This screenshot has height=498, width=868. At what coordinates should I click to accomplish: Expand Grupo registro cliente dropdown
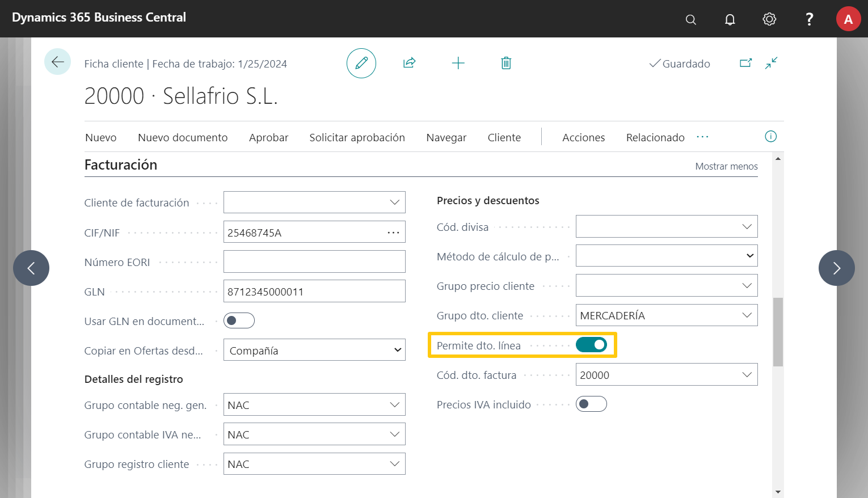pyautogui.click(x=394, y=464)
